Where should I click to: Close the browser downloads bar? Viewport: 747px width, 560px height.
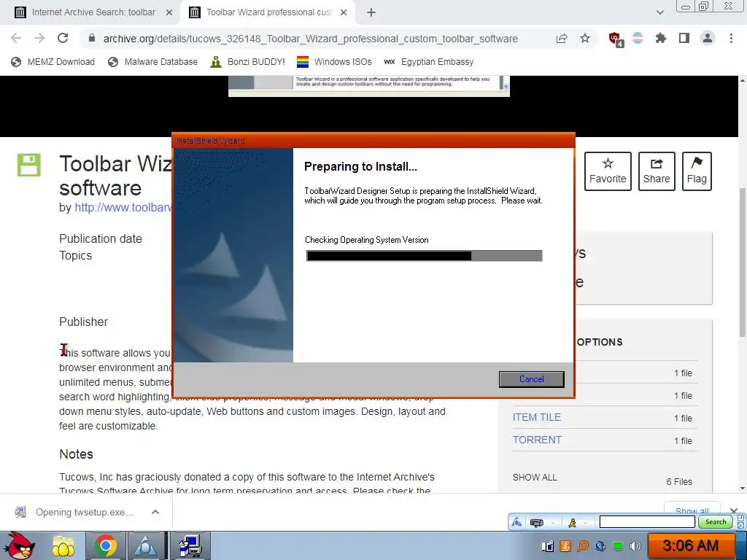(x=734, y=511)
